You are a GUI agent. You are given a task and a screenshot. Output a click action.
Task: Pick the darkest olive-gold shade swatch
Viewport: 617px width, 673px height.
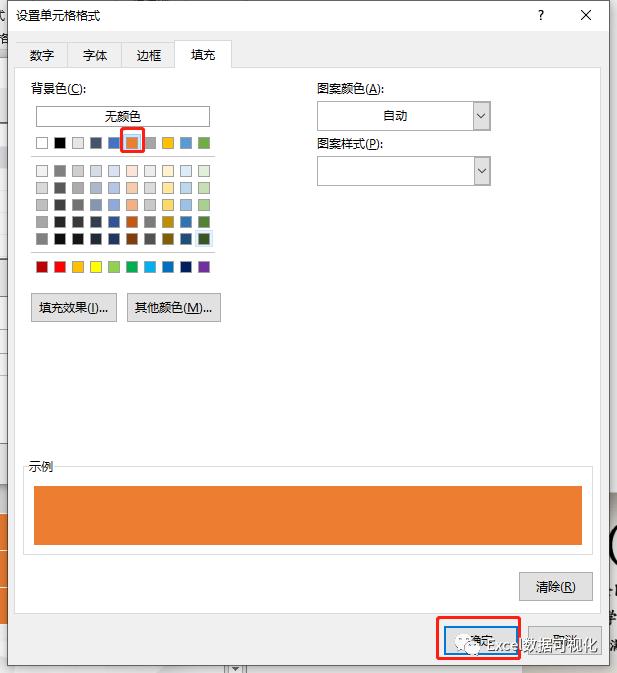coord(168,239)
